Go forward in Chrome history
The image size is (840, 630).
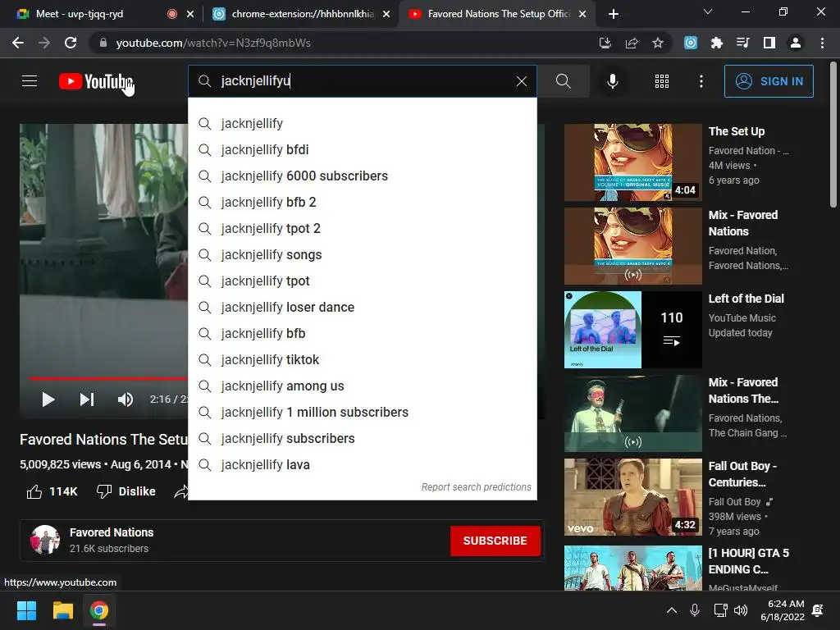pyautogui.click(x=44, y=43)
